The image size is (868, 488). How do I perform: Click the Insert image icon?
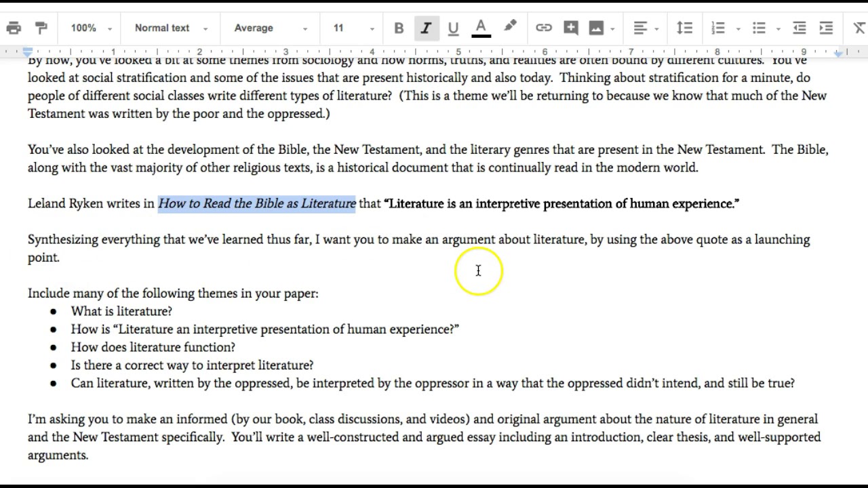pos(596,28)
